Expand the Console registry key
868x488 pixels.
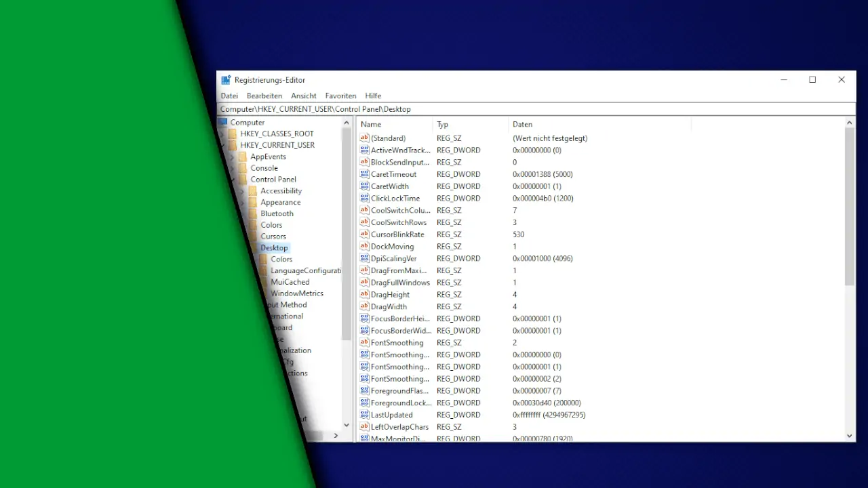tap(233, 168)
